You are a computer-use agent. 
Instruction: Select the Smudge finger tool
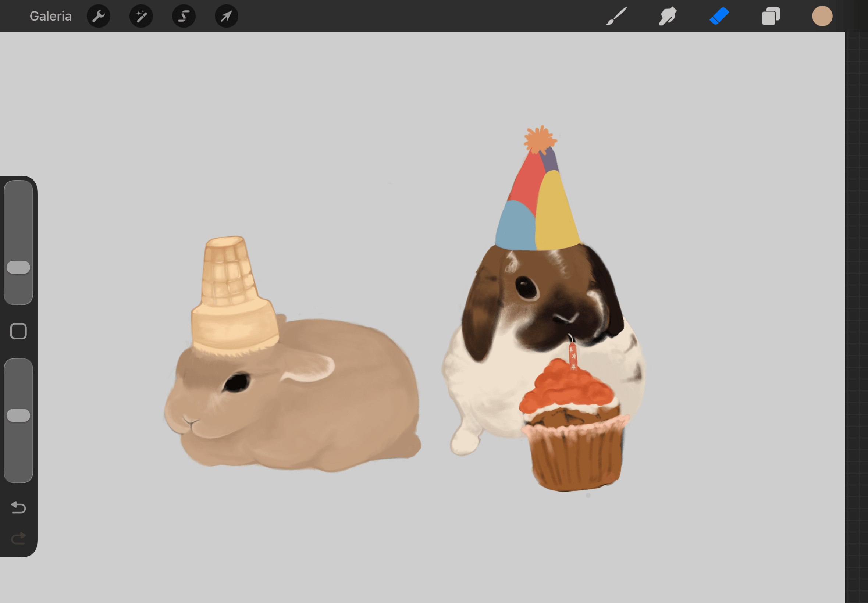click(668, 16)
